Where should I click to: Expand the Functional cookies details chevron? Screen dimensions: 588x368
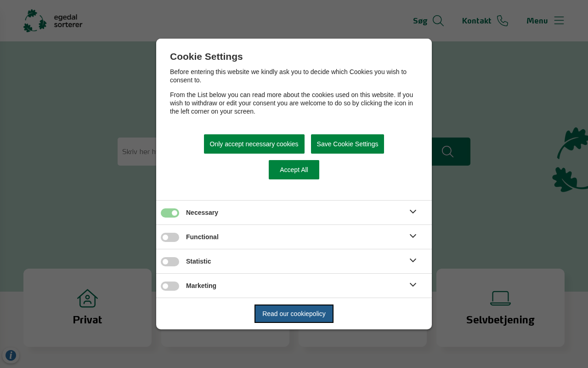point(413,236)
